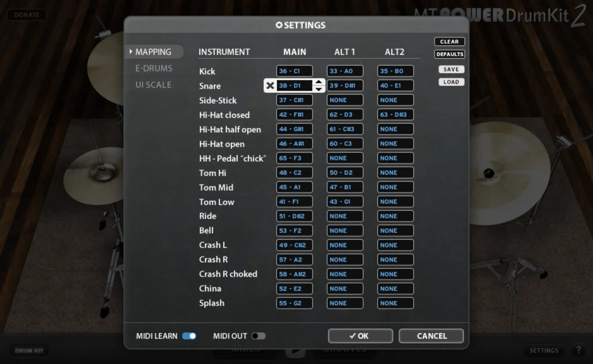Clear all mappings with the CLEAR button

pyautogui.click(x=449, y=42)
